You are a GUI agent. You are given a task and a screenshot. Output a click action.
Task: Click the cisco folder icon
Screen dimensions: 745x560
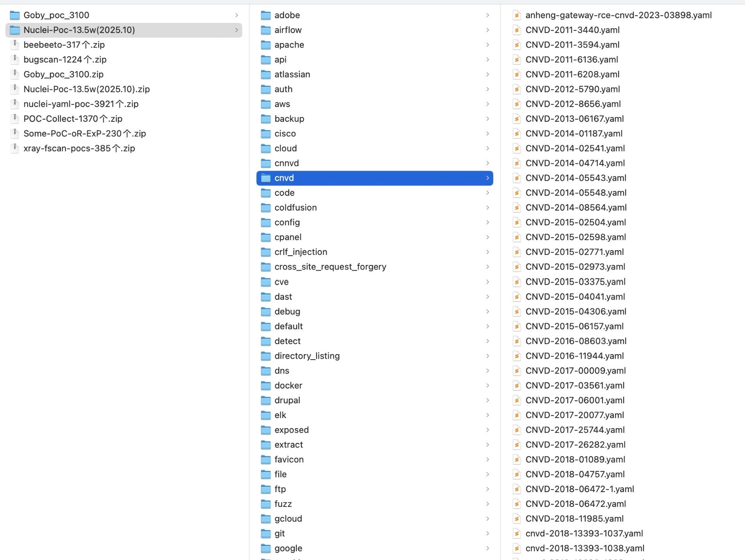[266, 134]
